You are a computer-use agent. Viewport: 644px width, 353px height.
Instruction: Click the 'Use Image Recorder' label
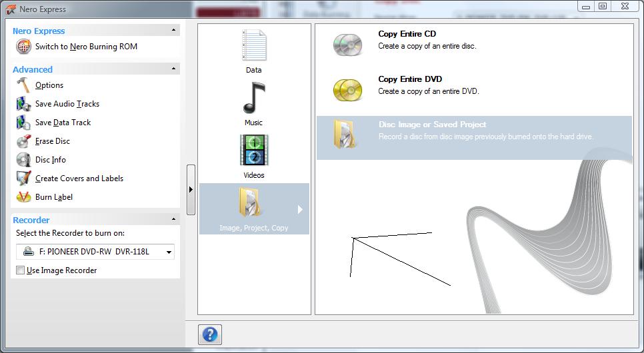pyautogui.click(x=61, y=270)
